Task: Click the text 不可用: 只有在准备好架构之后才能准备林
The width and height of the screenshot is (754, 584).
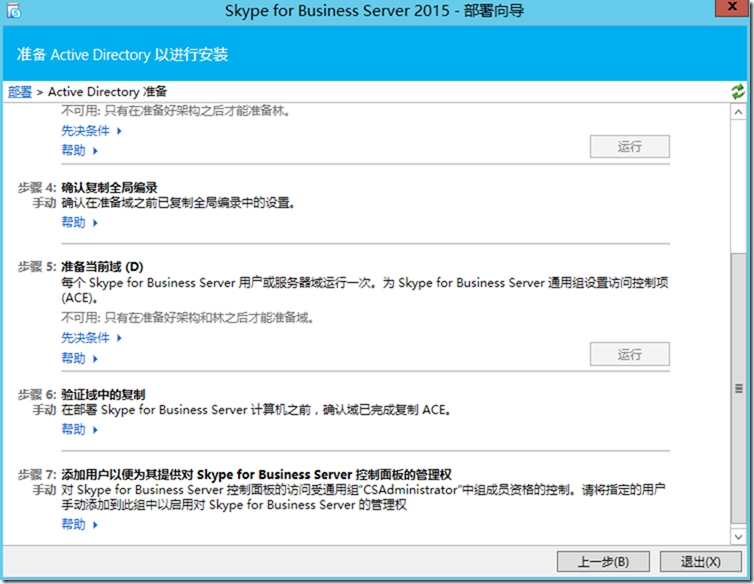Action: [176, 111]
